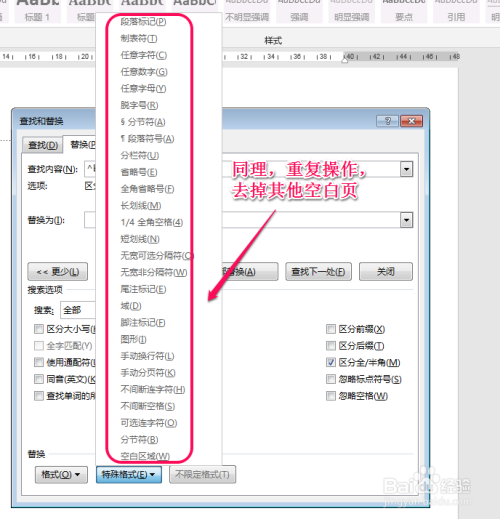
Task: Select 分节符(B) menu item
Action: [x=139, y=439]
